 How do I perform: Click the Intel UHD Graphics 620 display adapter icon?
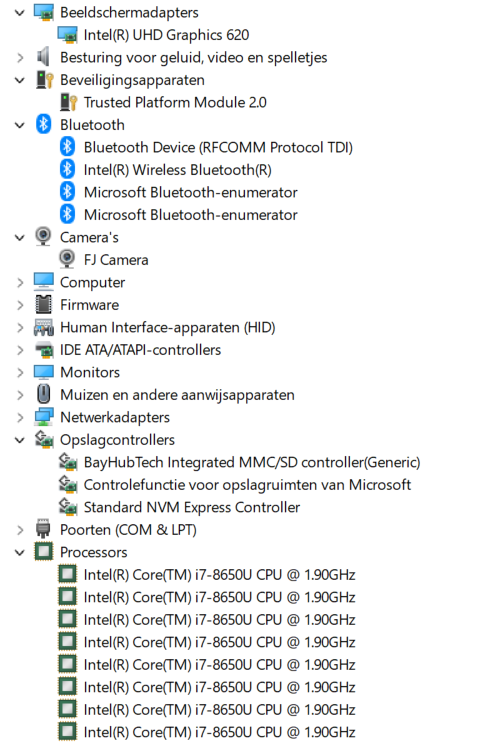pyautogui.click(x=67, y=35)
